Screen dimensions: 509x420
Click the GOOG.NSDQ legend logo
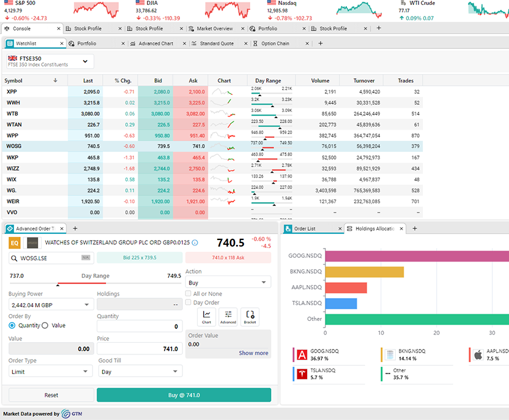302,354
